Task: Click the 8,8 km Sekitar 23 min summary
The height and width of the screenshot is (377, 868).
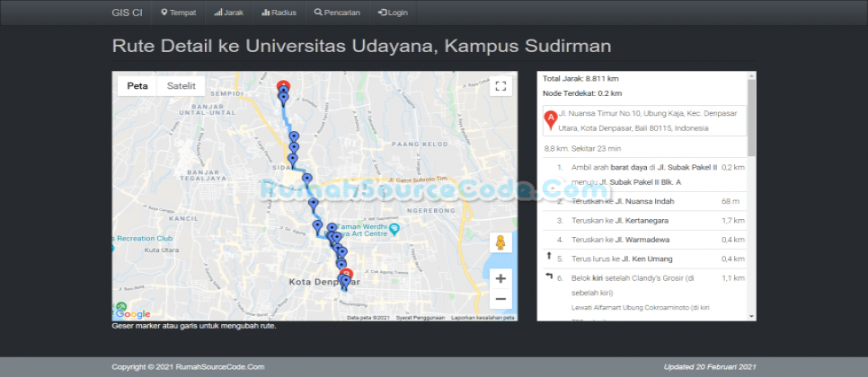Action: 582,149
